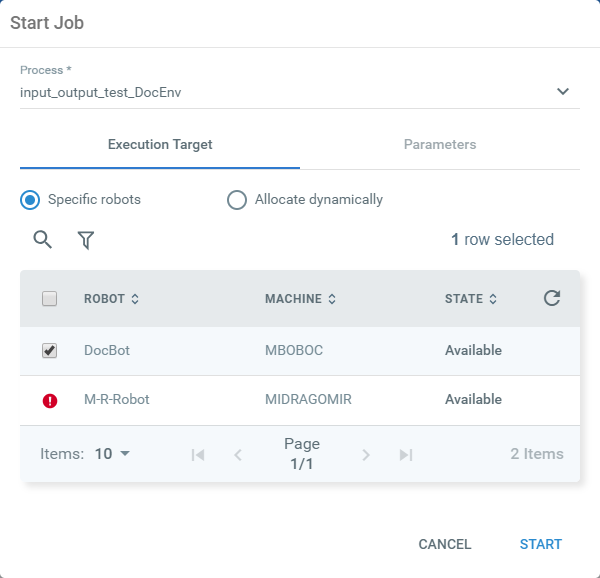The height and width of the screenshot is (578, 600).
Task: Select the M-R-Robot table row
Action: (300, 400)
